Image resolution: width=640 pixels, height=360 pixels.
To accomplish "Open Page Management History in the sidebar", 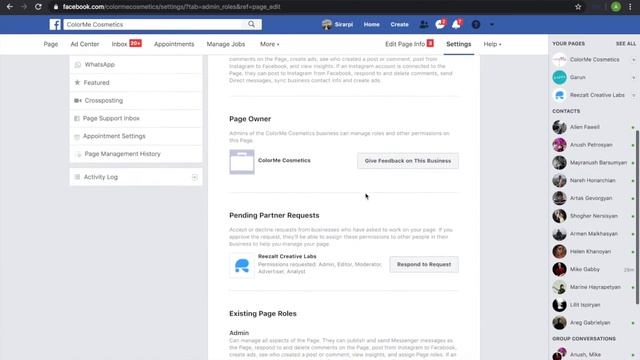I will click(136, 154).
